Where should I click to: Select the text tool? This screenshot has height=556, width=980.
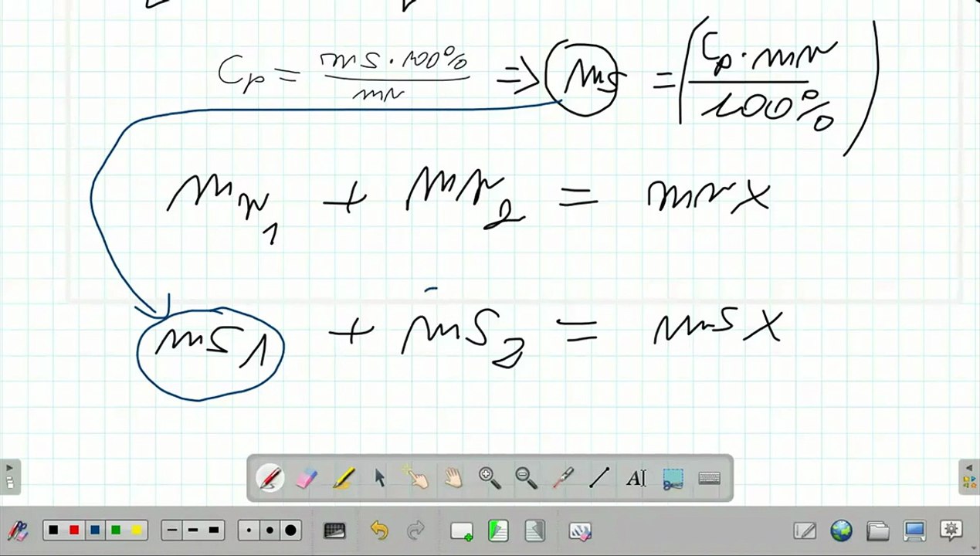tap(636, 479)
